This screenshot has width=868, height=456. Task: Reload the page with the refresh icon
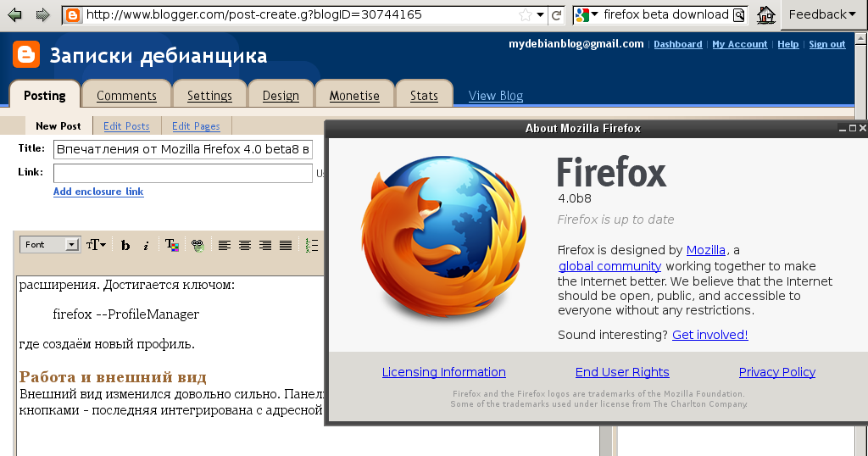(x=557, y=15)
